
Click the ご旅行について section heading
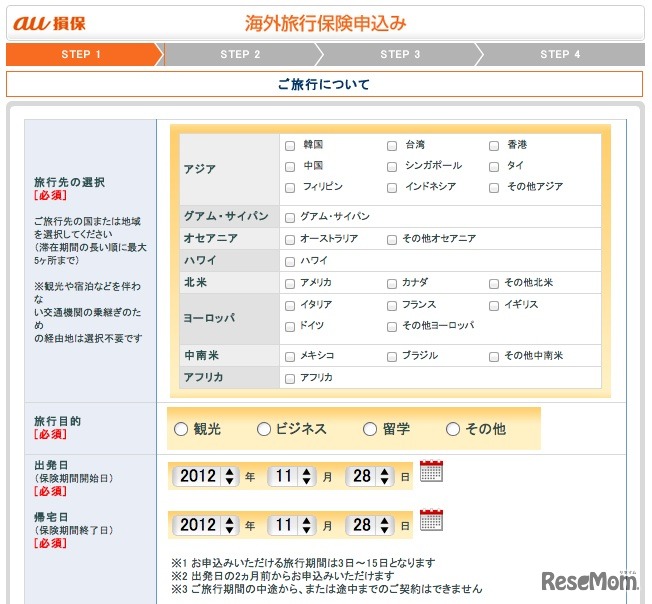click(324, 84)
